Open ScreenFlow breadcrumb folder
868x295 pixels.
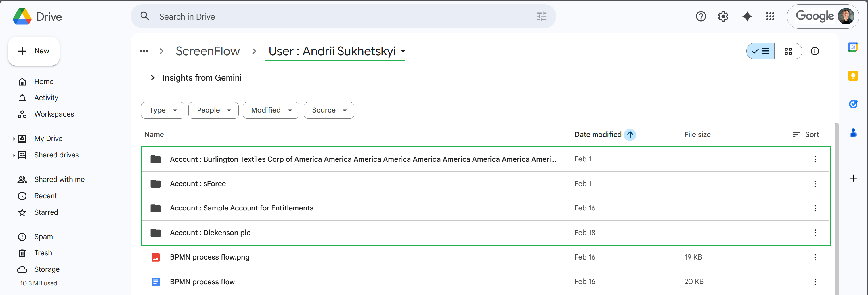[x=207, y=51]
